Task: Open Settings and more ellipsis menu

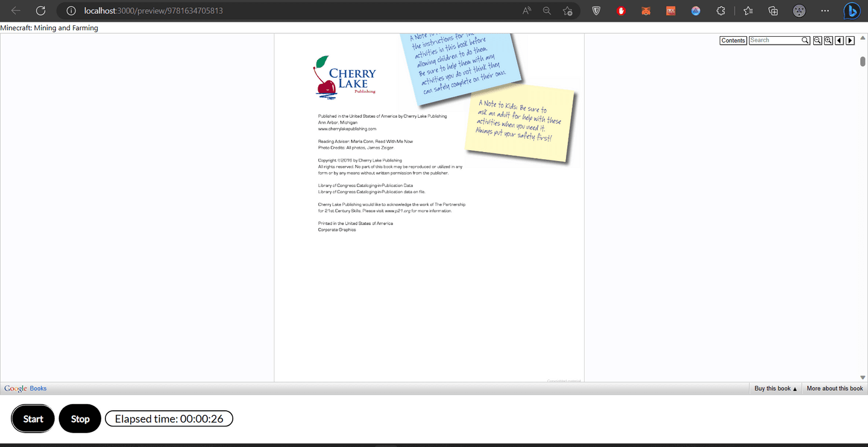Action: 825,11
